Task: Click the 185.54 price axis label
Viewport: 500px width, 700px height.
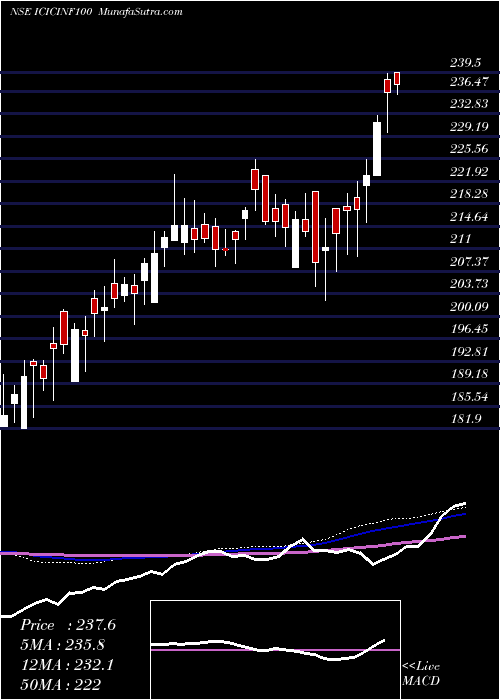Action: coord(469,397)
